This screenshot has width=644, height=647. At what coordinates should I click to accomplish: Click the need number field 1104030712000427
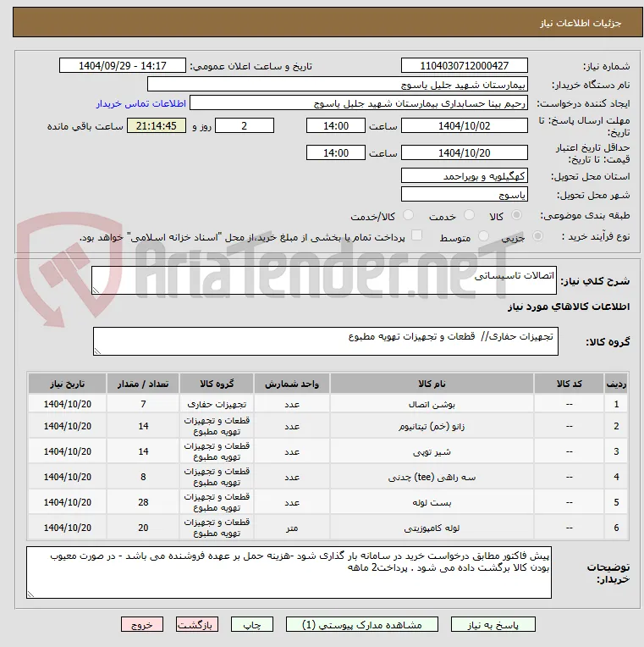465,65
